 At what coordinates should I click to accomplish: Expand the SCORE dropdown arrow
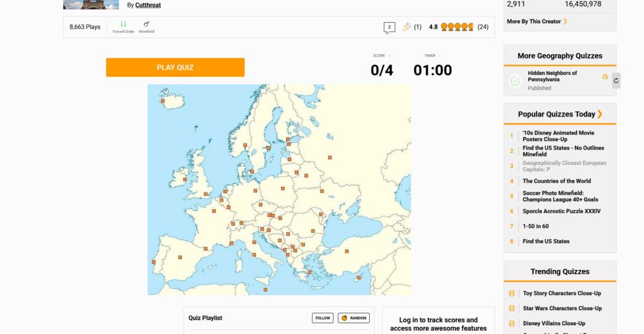pyautogui.click(x=389, y=56)
